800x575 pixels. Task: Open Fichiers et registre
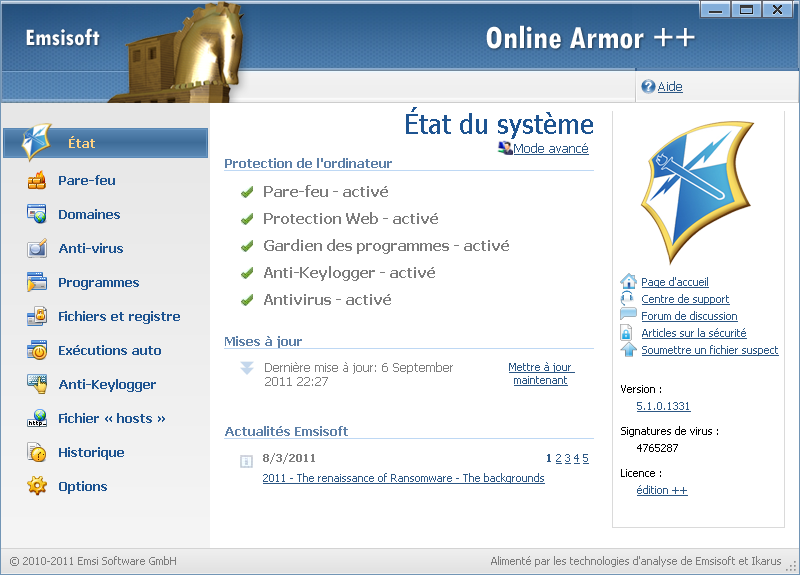pyautogui.click(x=119, y=316)
